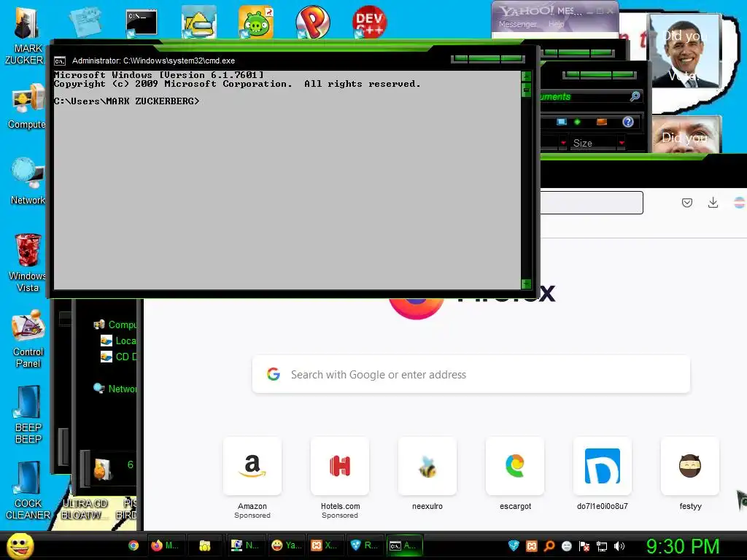Select Computer in the explorer tree
This screenshot has height=560, width=747.
point(115,324)
